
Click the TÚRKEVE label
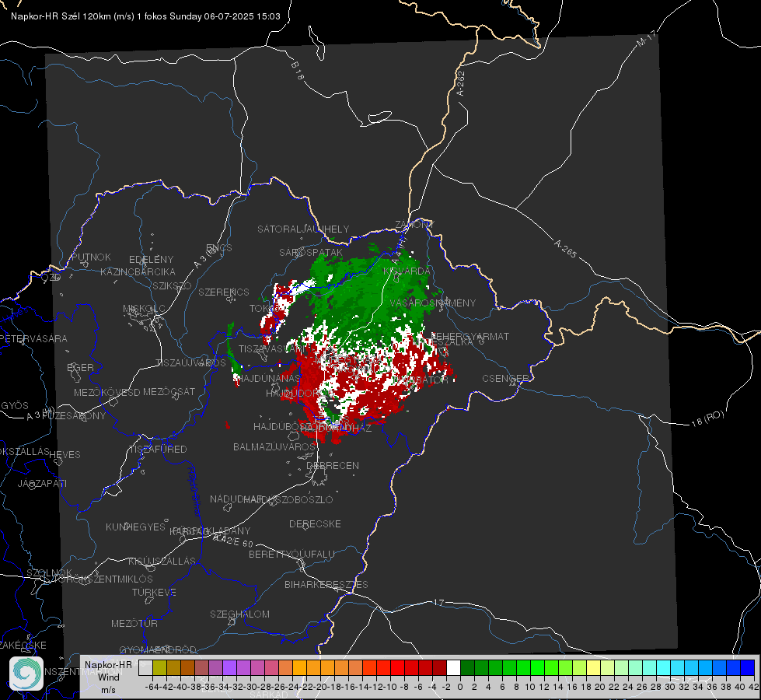click(x=155, y=592)
